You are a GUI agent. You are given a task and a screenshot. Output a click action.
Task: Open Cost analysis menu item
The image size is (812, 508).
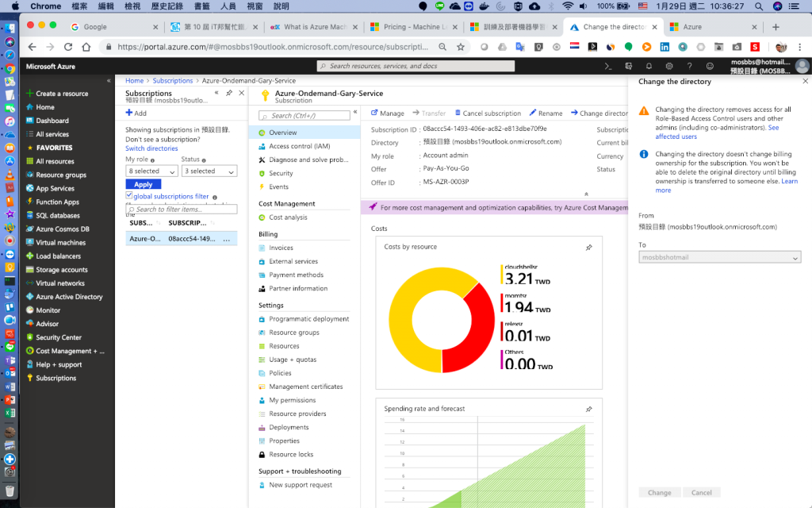(x=288, y=217)
